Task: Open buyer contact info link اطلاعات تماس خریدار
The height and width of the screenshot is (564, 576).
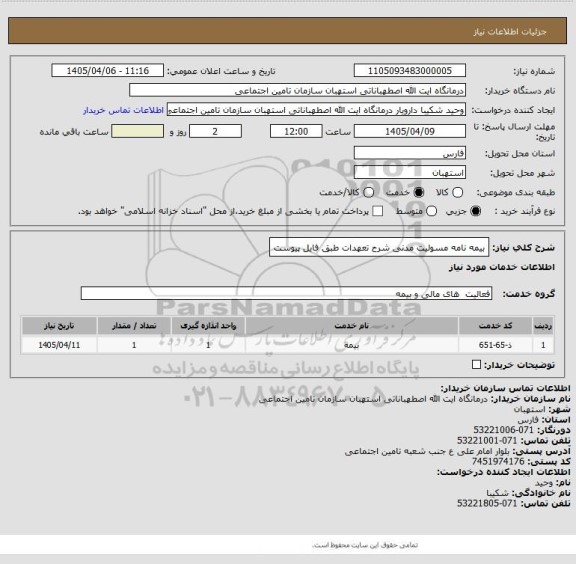Action: 123,110
